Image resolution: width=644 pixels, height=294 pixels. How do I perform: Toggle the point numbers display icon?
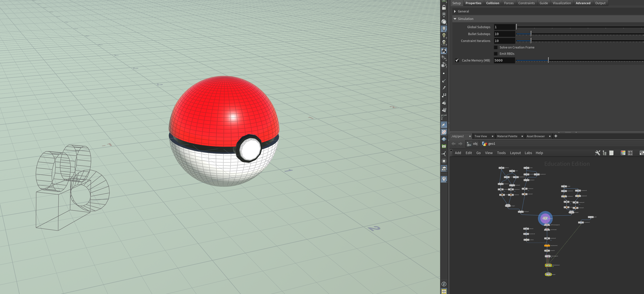point(444,95)
